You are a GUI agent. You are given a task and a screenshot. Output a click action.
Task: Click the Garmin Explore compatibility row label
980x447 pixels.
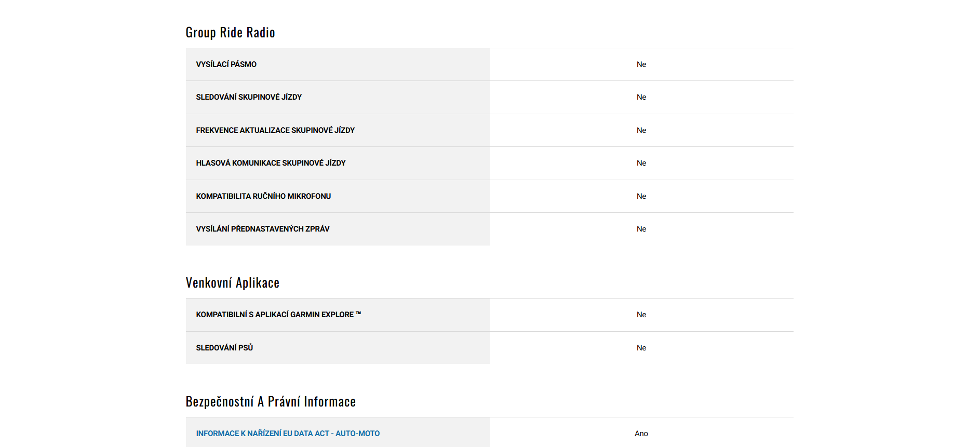coord(278,315)
